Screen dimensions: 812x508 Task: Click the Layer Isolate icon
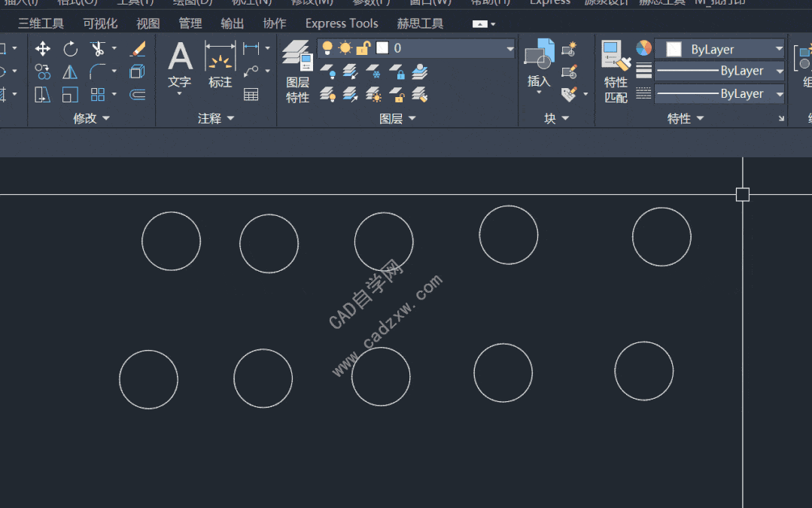point(350,71)
